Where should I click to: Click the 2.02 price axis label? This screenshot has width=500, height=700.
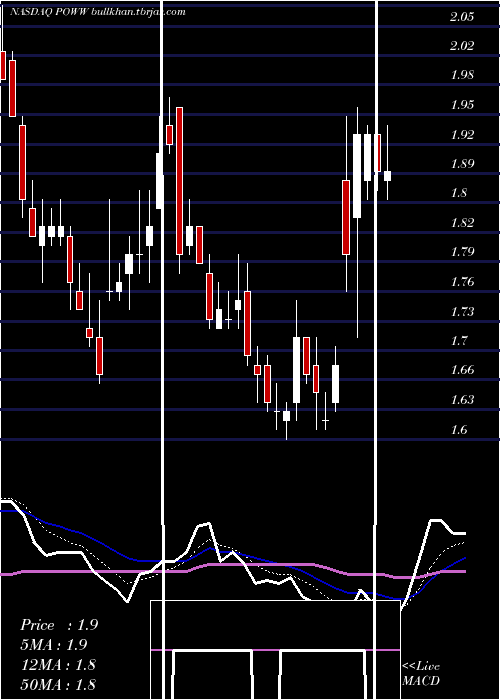coord(462,46)
